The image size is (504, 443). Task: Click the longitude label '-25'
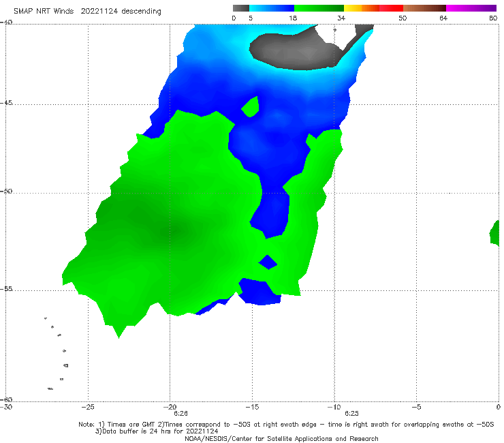point(88,407)
